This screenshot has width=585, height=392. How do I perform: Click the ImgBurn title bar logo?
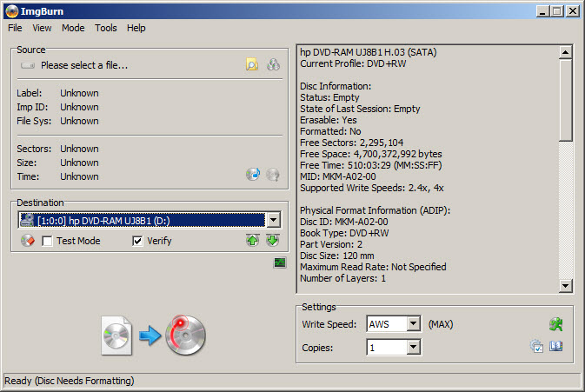[x=12, y=11]
